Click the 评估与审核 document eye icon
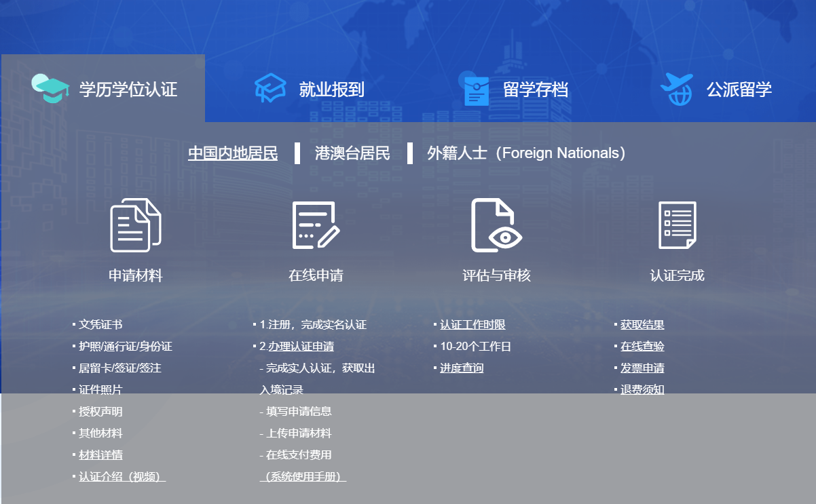 pos(496,225)
